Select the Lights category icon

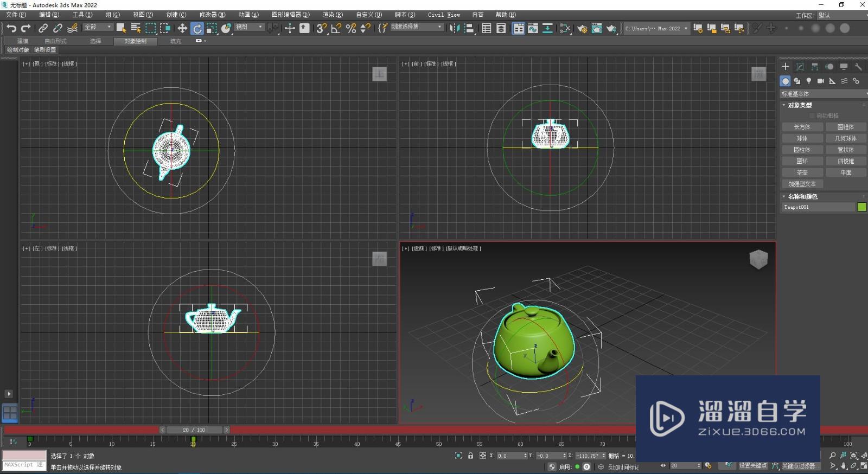point(809,81)
